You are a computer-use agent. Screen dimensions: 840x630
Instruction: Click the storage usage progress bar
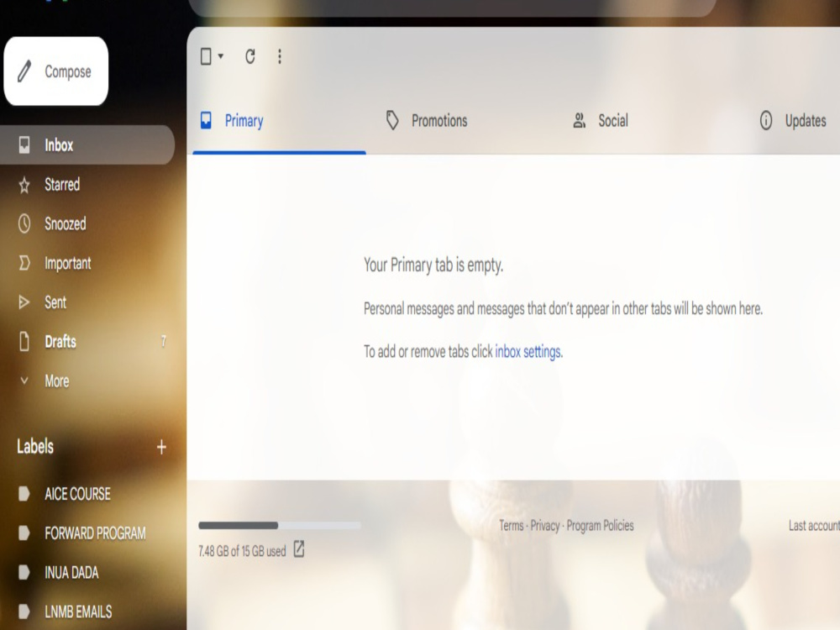tap(280, 526)
